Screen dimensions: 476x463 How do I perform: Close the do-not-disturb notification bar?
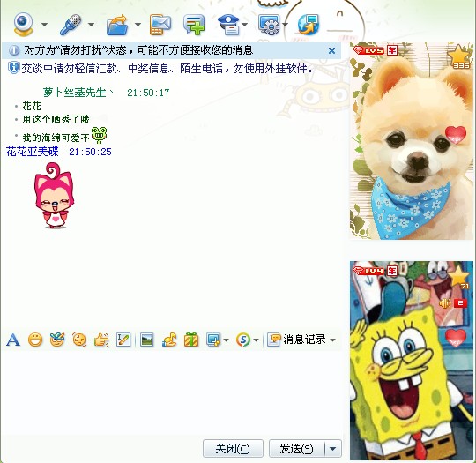(331, 51)
